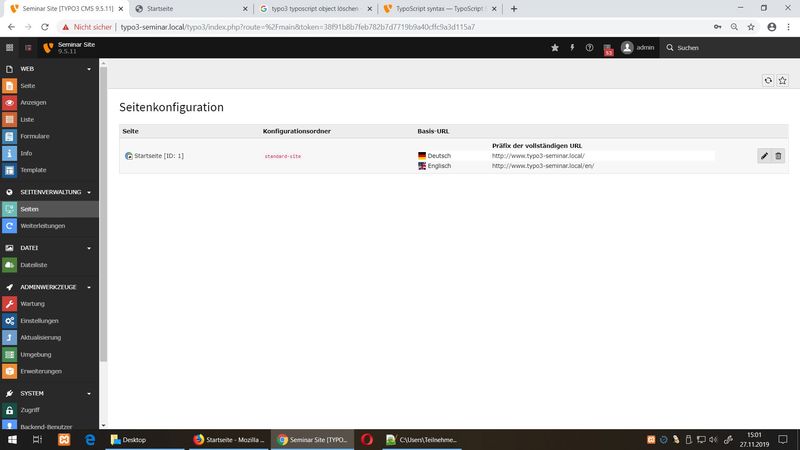Image resolution: width=800 pixels, height=450 pixels.
Task: Open the Desktop folder taskbar item
Action: pyautogui.click(x=145, y=439)
